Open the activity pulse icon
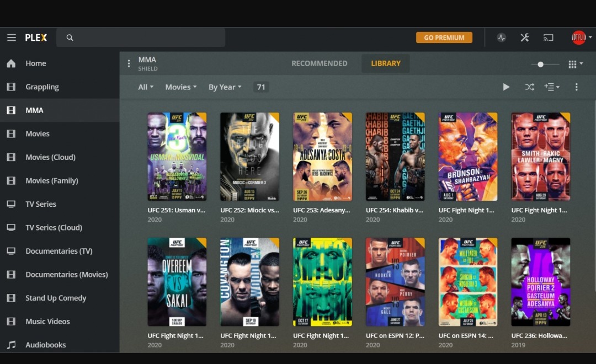The height and width of the screenshot is (364, 596). 501,38
